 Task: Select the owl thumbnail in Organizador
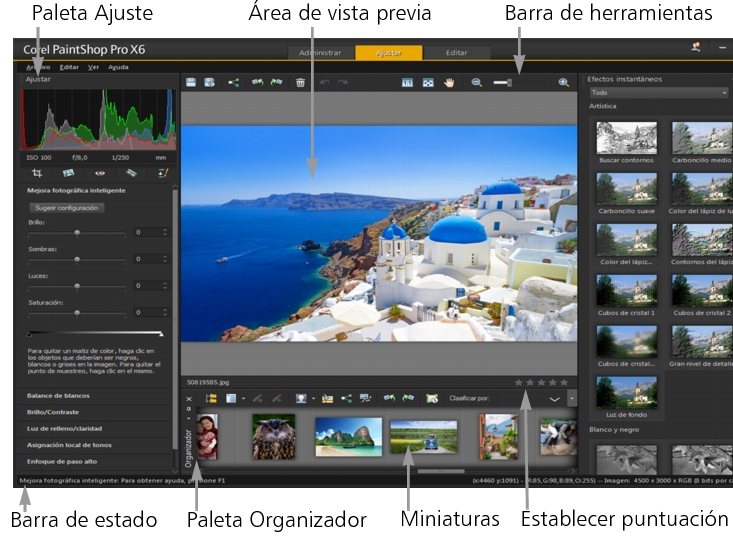pos(273,437)
